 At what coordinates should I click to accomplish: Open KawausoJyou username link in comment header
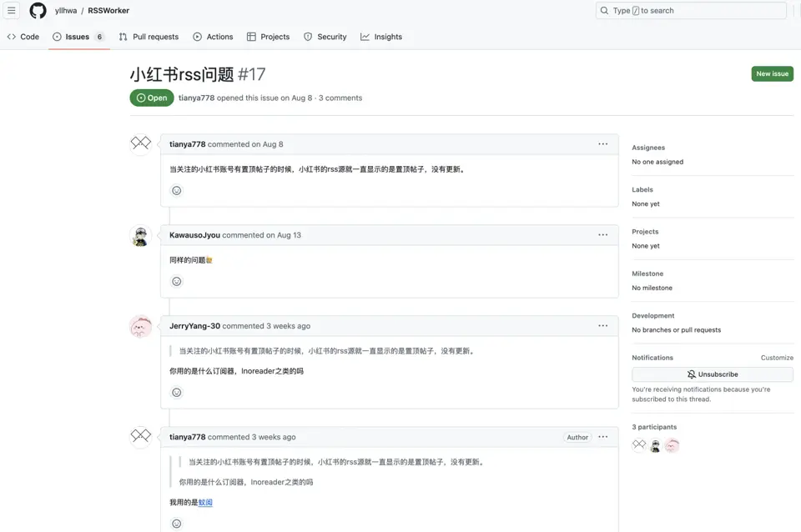coord(194,235)
